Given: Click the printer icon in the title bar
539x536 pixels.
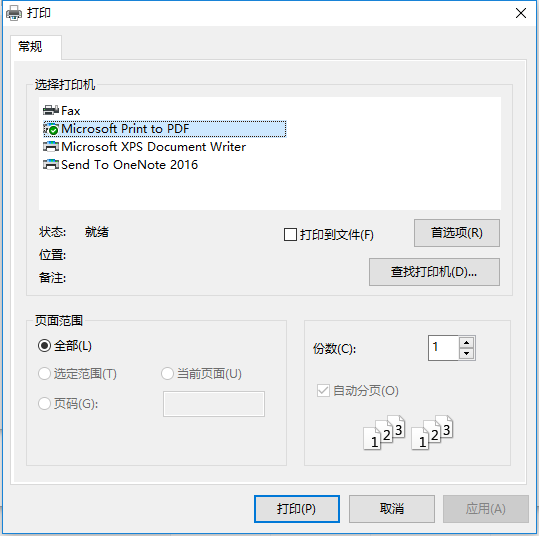Looking at the screenshot, I should (x=14, y=13).
